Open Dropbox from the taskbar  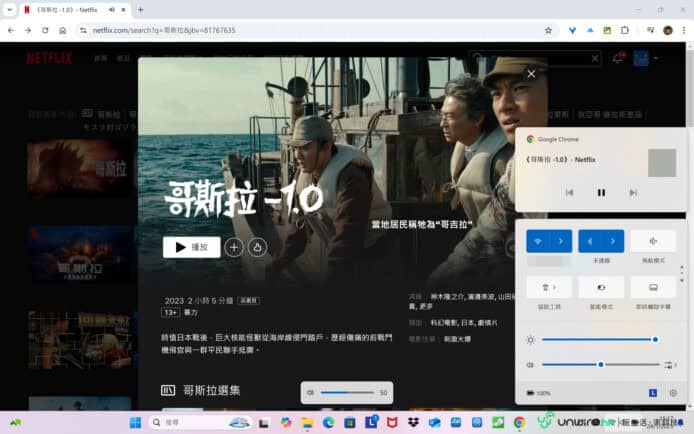[413, 423]
